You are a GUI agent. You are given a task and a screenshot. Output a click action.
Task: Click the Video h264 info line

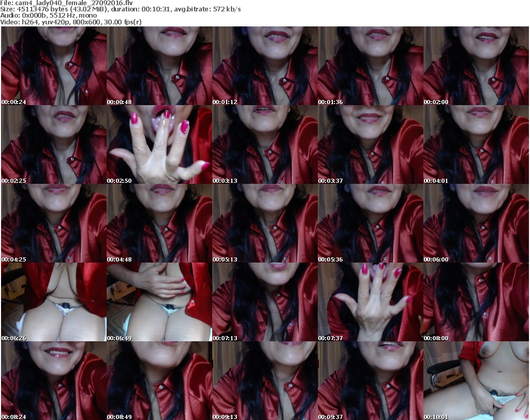70,22
